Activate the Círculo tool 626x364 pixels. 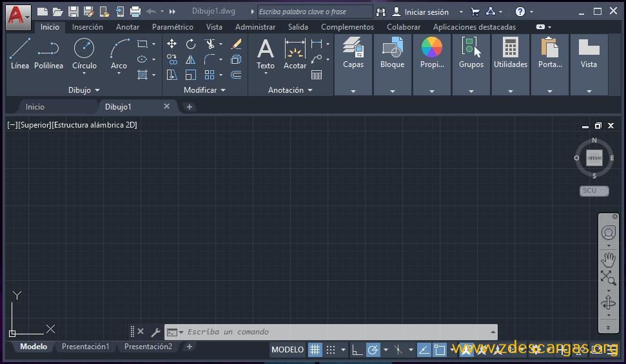(x=84, y=55)
